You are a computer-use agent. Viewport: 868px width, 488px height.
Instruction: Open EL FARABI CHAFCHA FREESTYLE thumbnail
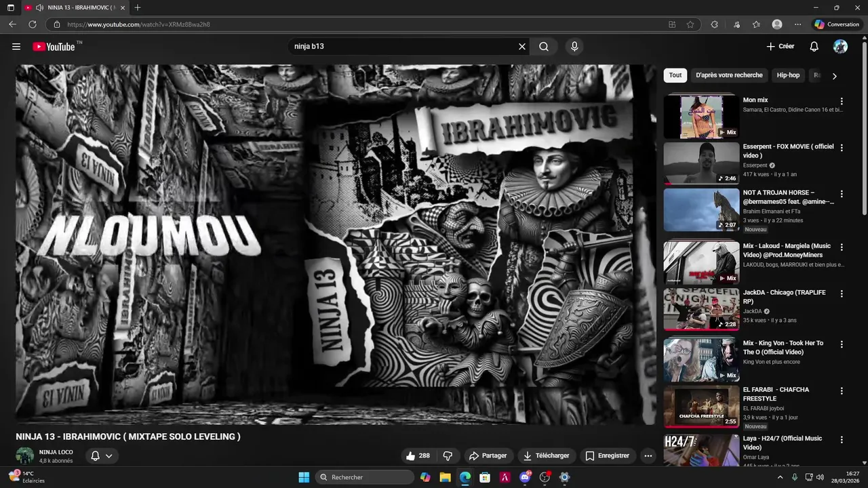tap(701, 407)
